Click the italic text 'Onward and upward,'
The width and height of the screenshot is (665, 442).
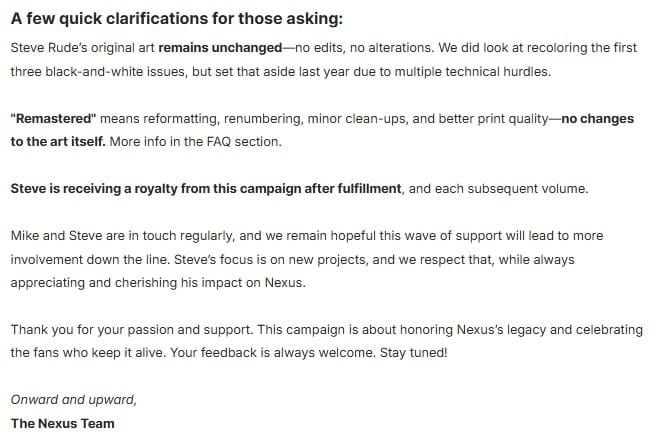pyautogui.click(x=73, y=400)
